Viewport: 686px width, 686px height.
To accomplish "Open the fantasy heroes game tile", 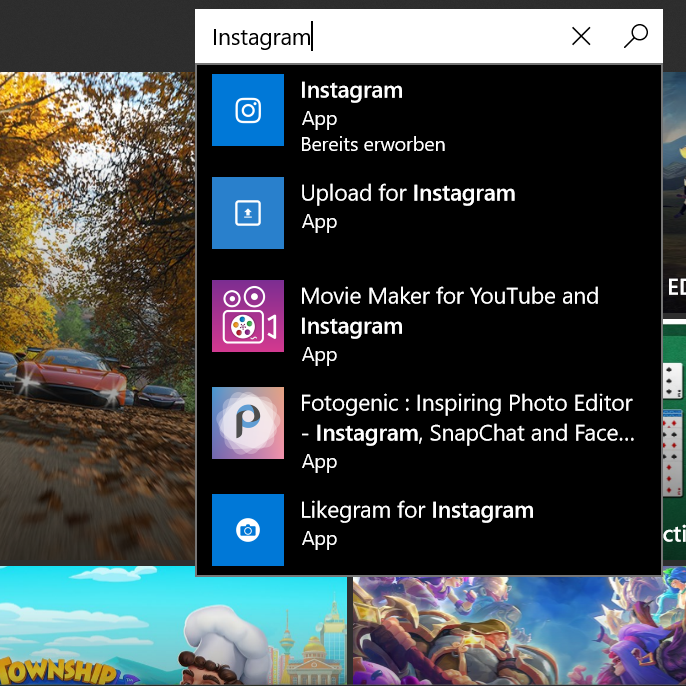I will click(519, 631).
